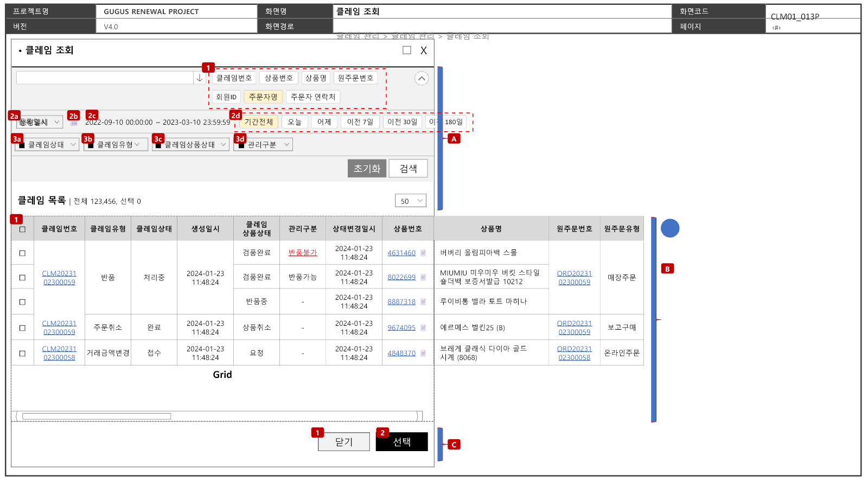Check the row for product 8887318
This screenshot has width=868, height=488.
(x=22, y=302)
